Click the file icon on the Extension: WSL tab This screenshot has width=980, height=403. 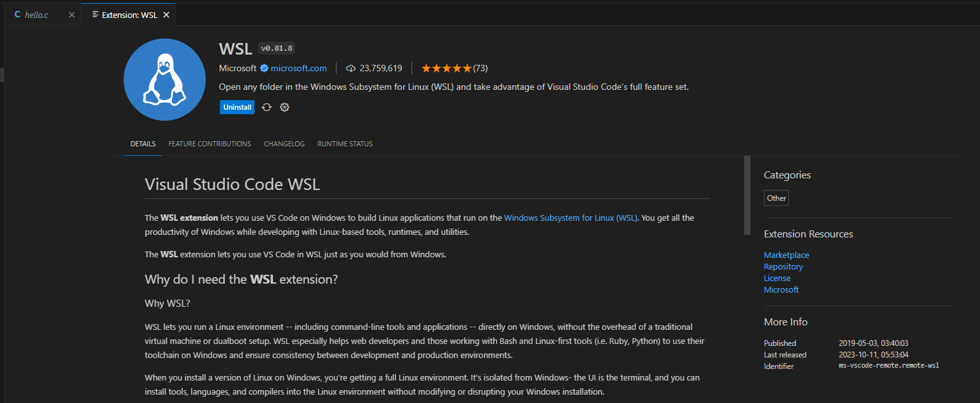click(x=95, y=14)
